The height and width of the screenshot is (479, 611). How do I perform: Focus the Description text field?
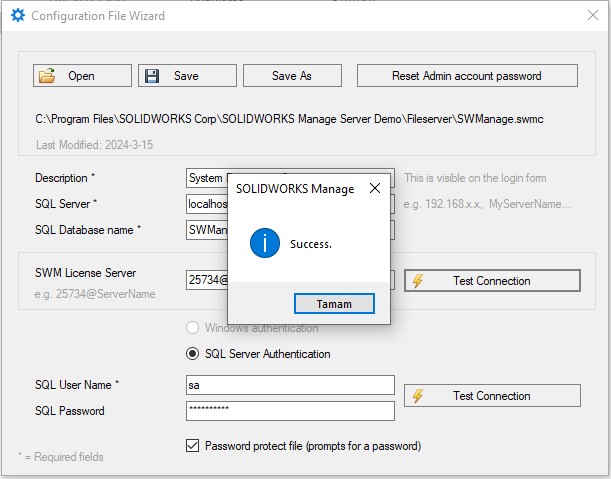point(205,178)
